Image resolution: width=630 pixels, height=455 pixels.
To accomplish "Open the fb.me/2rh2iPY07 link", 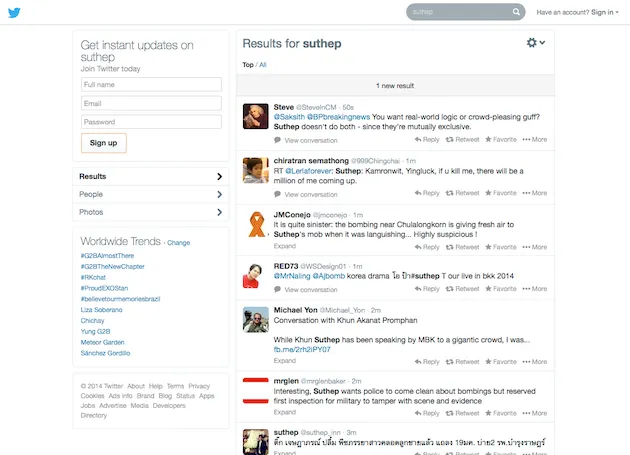I will click(302, 350).
